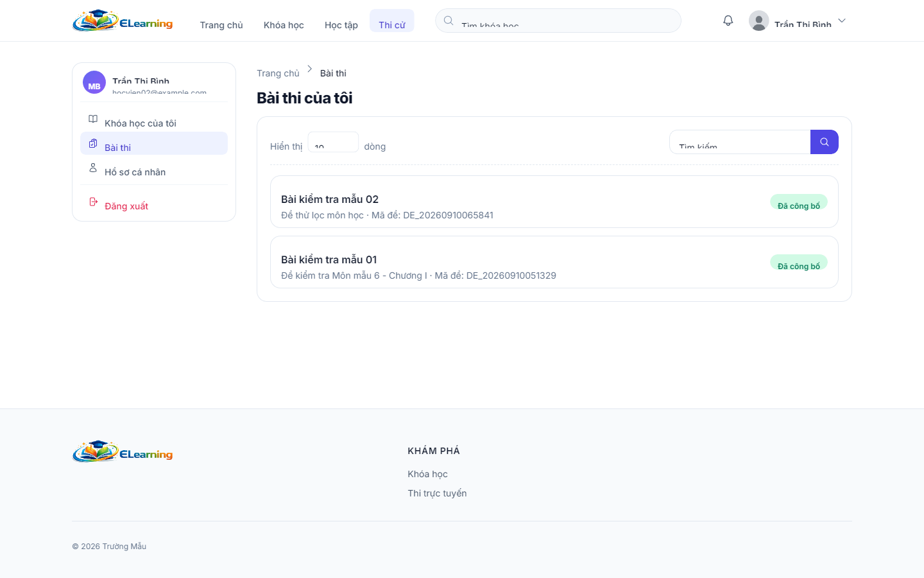Viewport: 924px width, 578px height.
Task: Focus the Tìm kiếm exam search field
Action: 740,142
